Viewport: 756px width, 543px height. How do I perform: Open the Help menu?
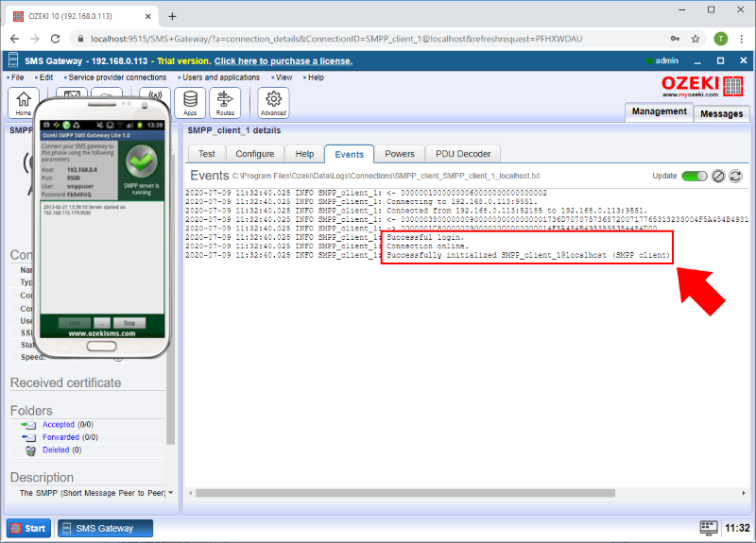314,77
